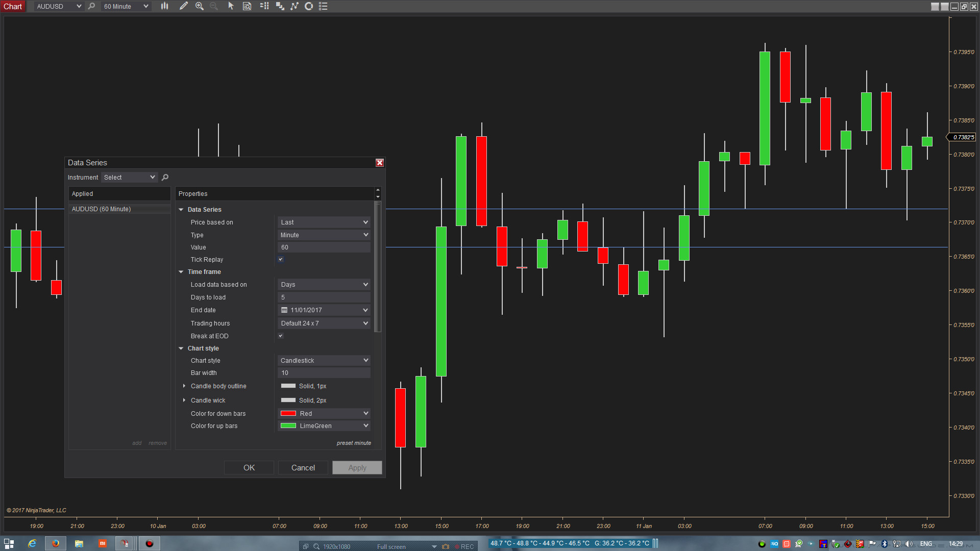Click the Chart tab label

point(13,6)
